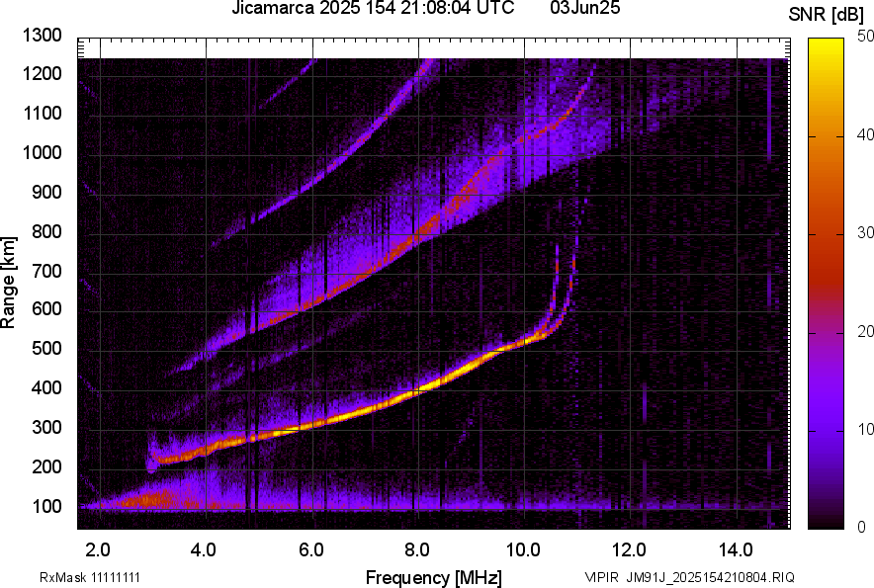Click the frequency tick label '14.0'

[x=736, y=550]
